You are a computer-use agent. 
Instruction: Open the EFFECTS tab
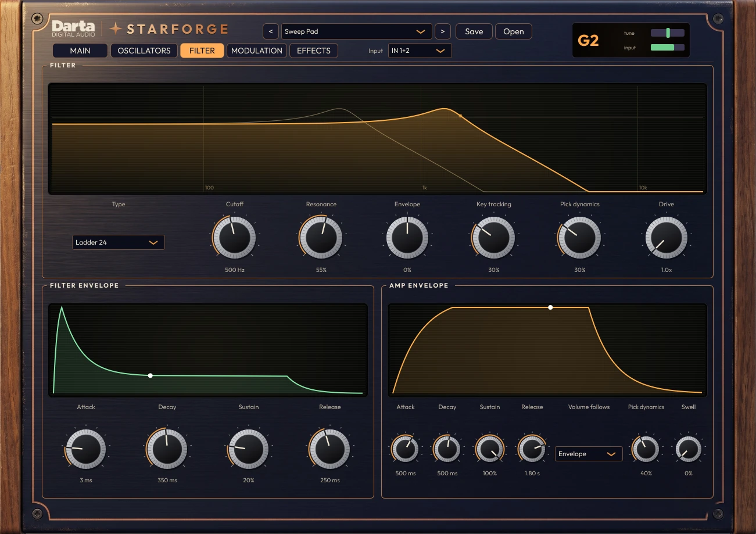point(314,51)
